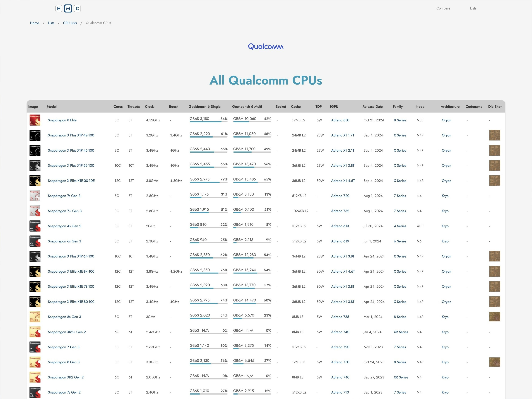
Task: View die shot for X Elite X1E-00-1DE
Action: click(495, 181)
